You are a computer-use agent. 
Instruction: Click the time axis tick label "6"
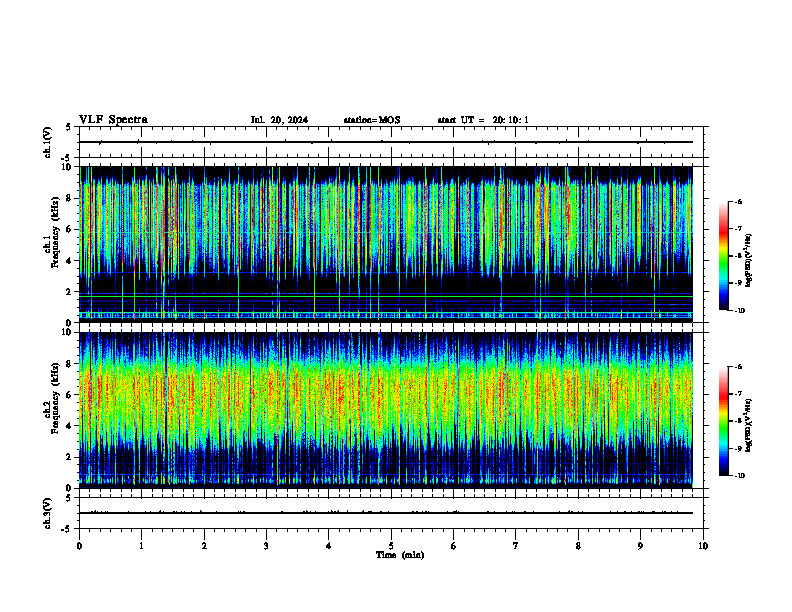click(x=454, y=546)
